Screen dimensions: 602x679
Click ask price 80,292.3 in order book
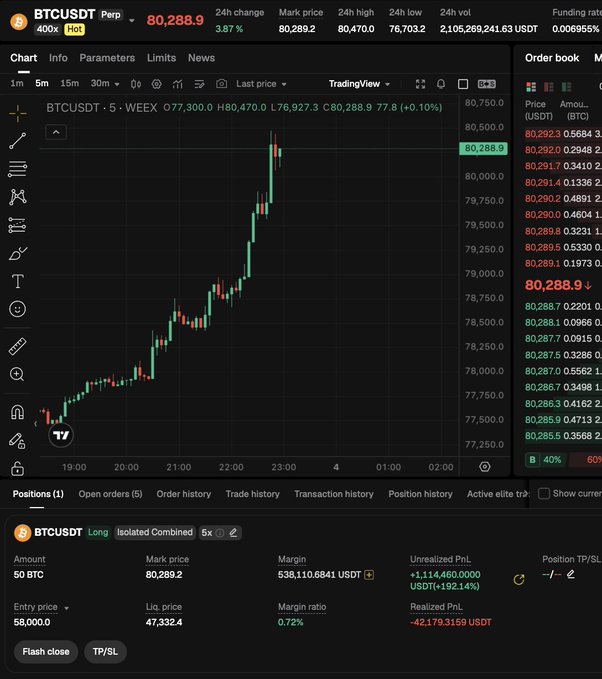pyautogui.click(x=543, y=134)
